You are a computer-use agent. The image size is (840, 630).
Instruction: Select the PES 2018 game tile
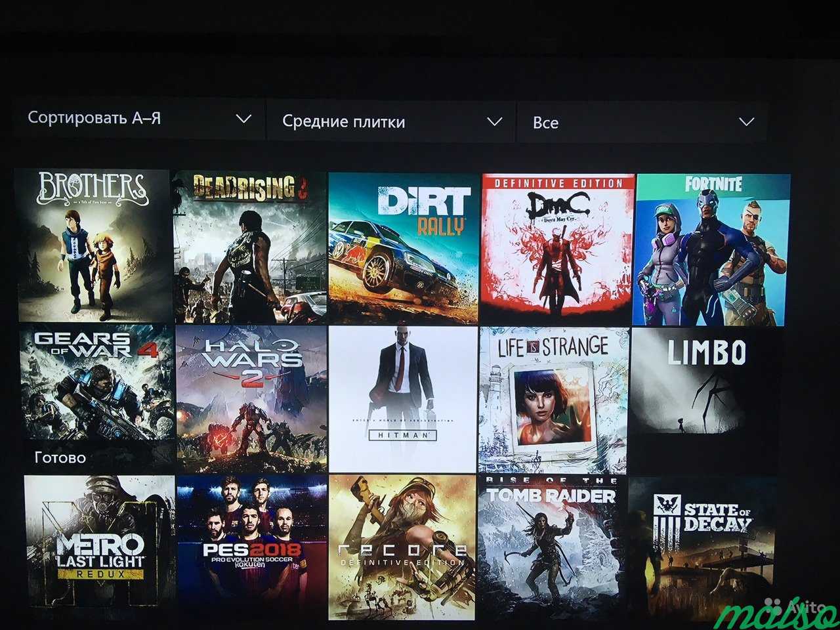[x=252, y=549]
